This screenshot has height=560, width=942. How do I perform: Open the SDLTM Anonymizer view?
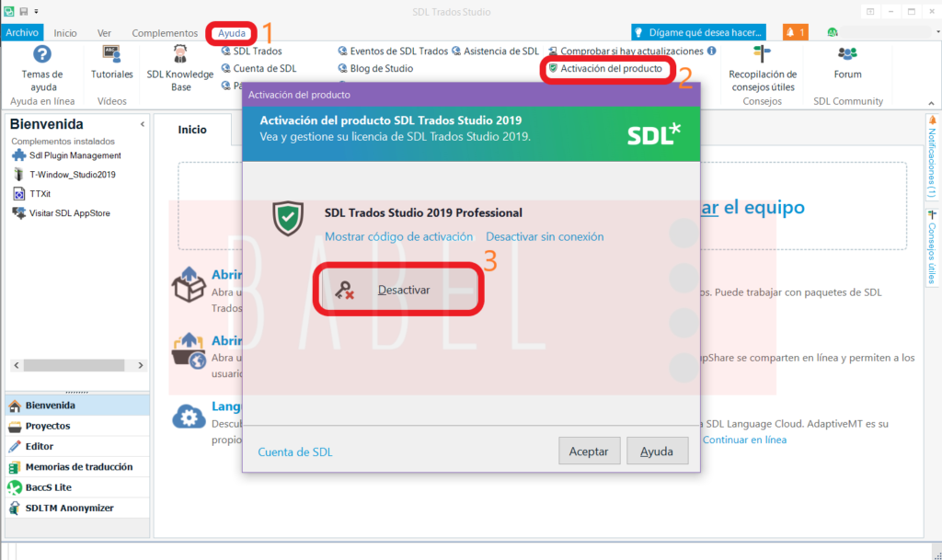point(77,508)
